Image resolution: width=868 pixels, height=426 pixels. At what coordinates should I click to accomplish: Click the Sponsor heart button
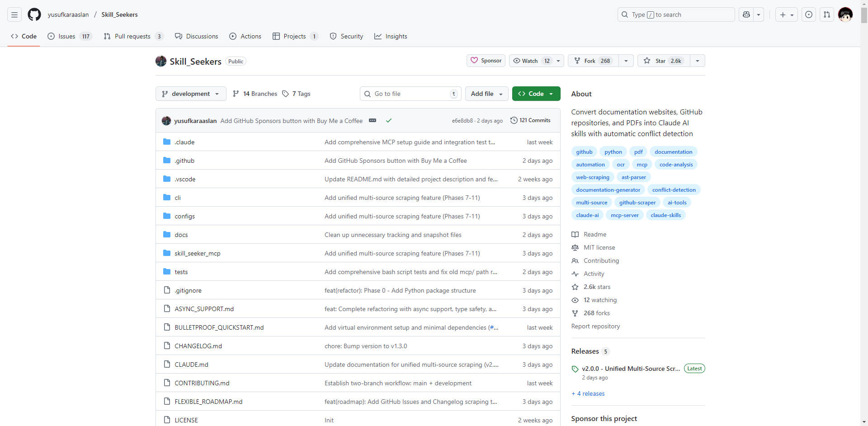pos(486,61)
